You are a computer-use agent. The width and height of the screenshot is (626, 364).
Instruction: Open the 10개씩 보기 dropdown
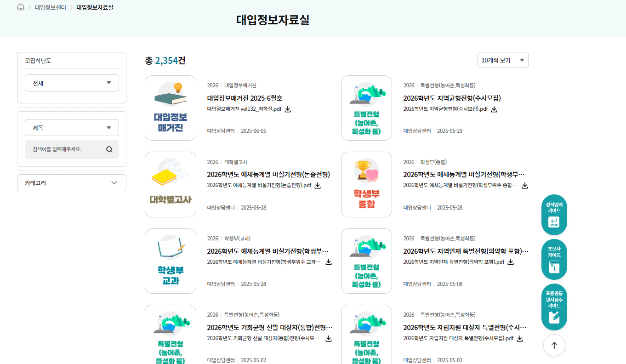pos(503,60)
